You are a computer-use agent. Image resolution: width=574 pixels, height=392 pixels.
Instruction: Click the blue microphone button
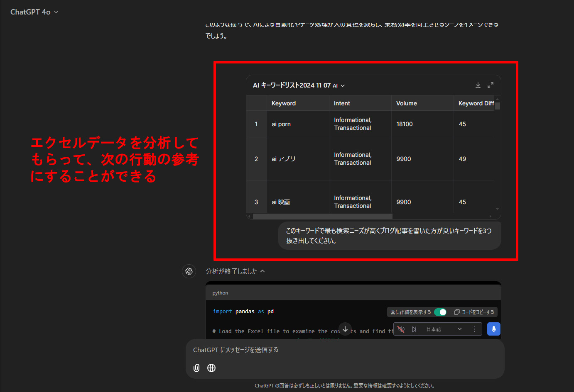(x=493, y=329)
